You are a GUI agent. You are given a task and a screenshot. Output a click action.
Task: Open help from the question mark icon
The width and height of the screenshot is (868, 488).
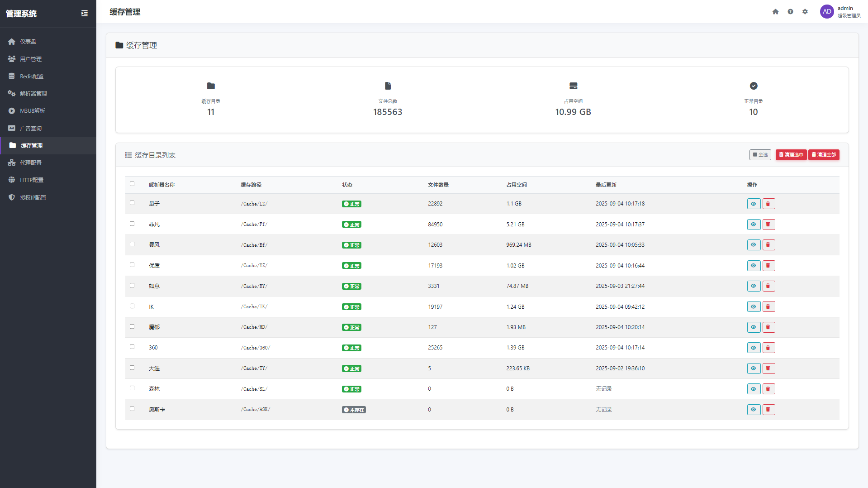coord(790,12)
